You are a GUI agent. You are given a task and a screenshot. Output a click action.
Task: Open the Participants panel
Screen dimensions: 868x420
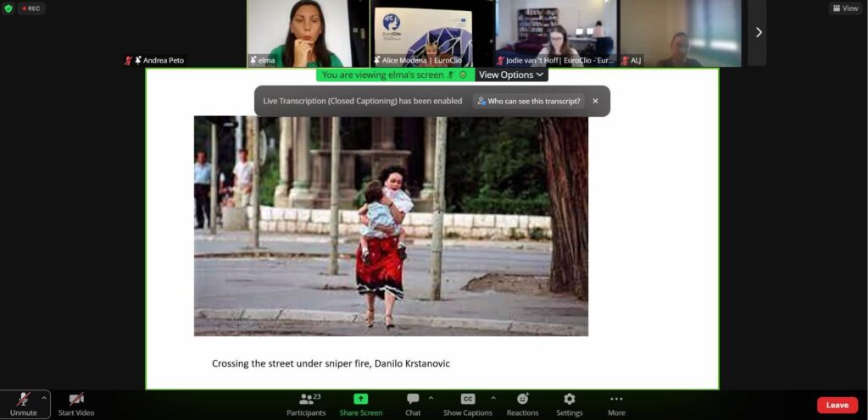coord(305,403)
